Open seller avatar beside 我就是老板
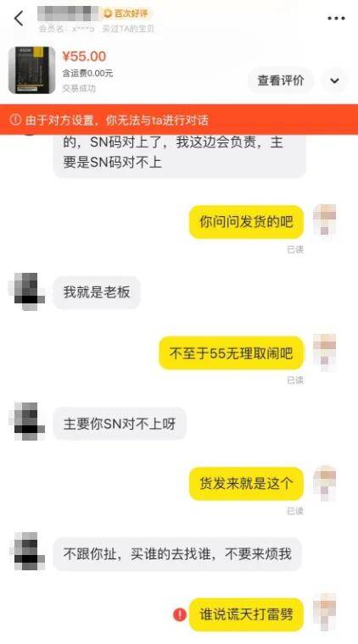This screenshot has width=358, height=644. (x=29, y=291)
